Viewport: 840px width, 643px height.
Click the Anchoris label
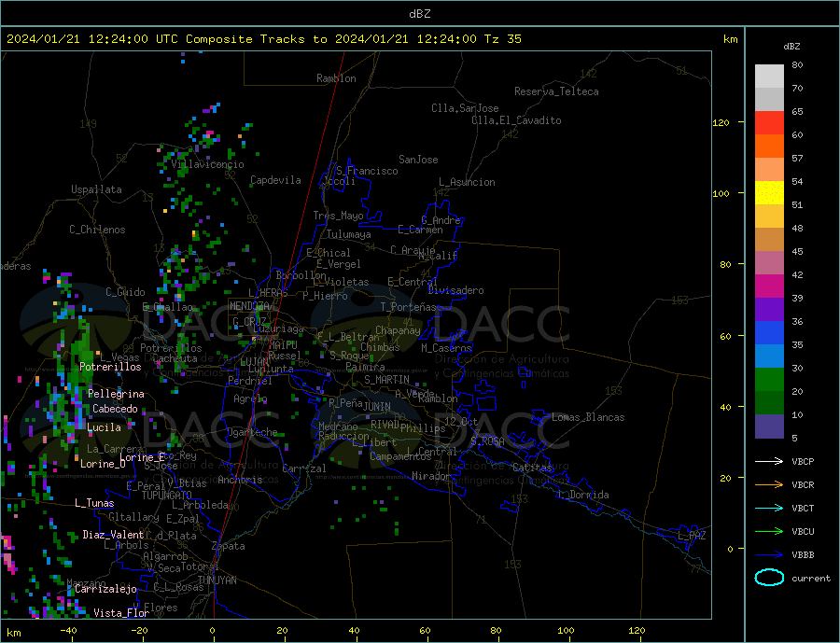coord(240,480)
